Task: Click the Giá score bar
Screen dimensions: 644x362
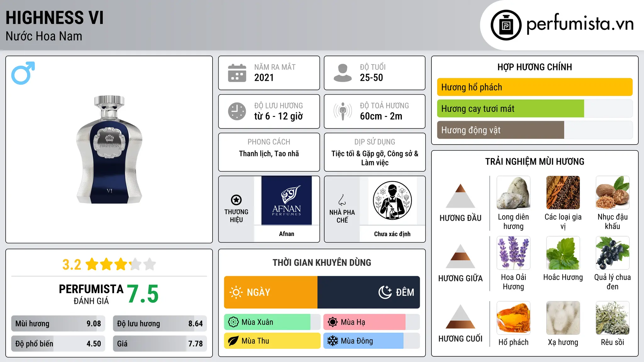Action: tap(160, 343)
